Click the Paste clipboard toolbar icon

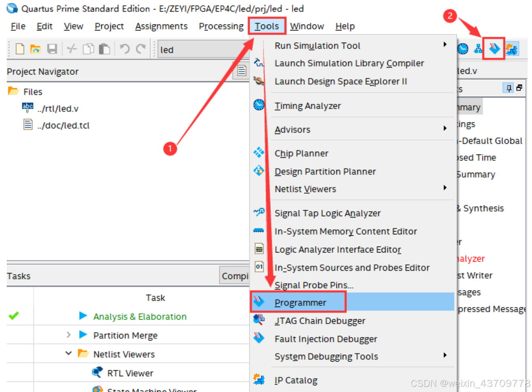(x=105, y=49)
